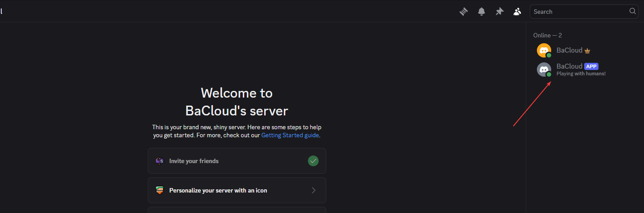Click the Personalize server paintbrush icon
This screenshot has width=644, height=213.
[x=160, y=190]
